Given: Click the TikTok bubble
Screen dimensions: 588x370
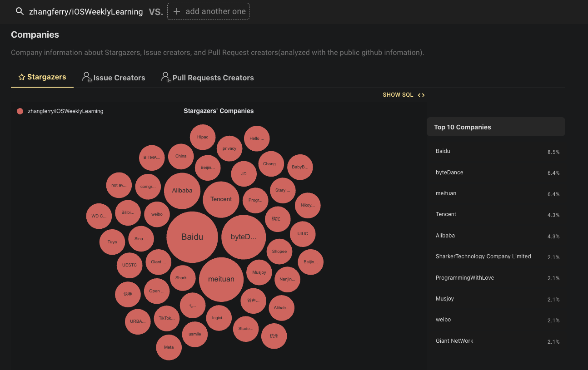Looking at the screenshot, I should coord(167,318).
